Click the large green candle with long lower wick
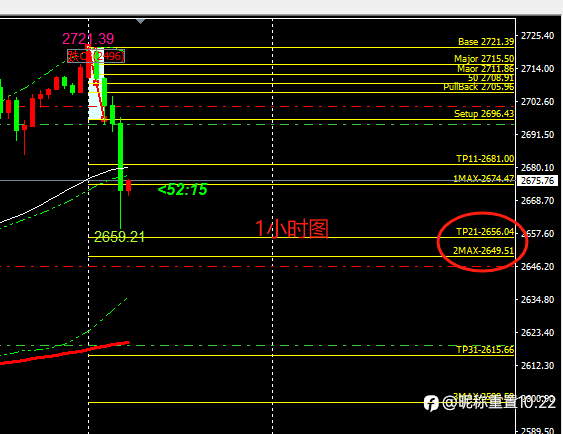The height and width of the screenshot is (434, 563). (121, 157)
